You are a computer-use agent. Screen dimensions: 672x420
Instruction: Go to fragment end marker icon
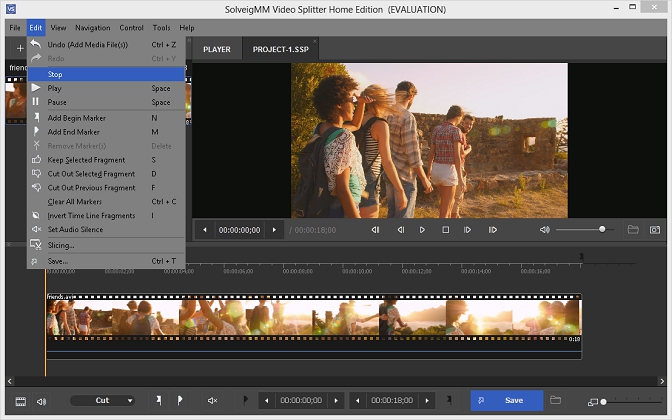pyautogui.click(x=449, y=400)
